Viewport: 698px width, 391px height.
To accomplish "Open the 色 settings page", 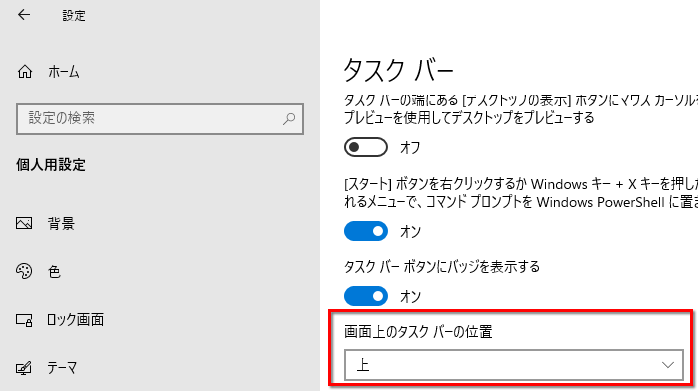I will click(54, 272).
